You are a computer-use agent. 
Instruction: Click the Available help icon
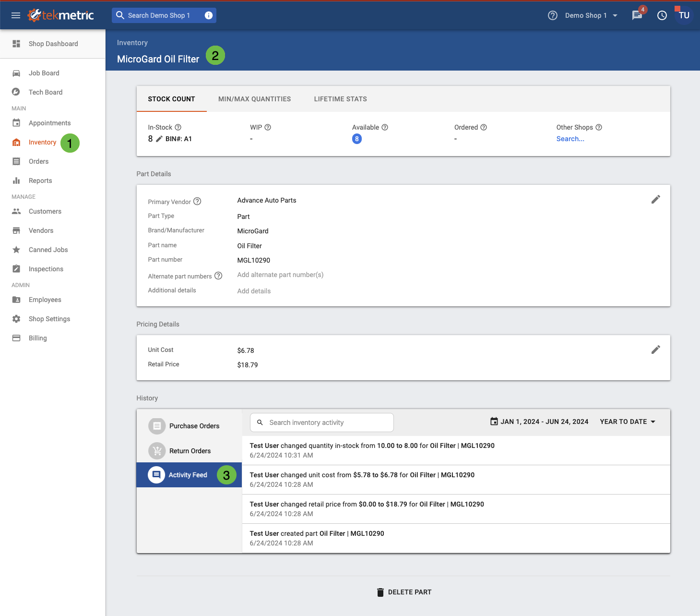click(x=385, y=127)
